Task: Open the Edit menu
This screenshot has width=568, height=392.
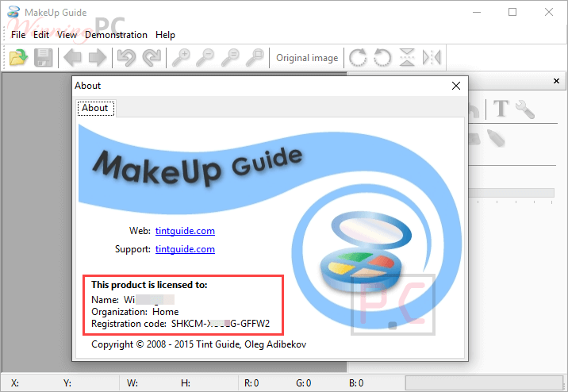Action: click(41, 35)
